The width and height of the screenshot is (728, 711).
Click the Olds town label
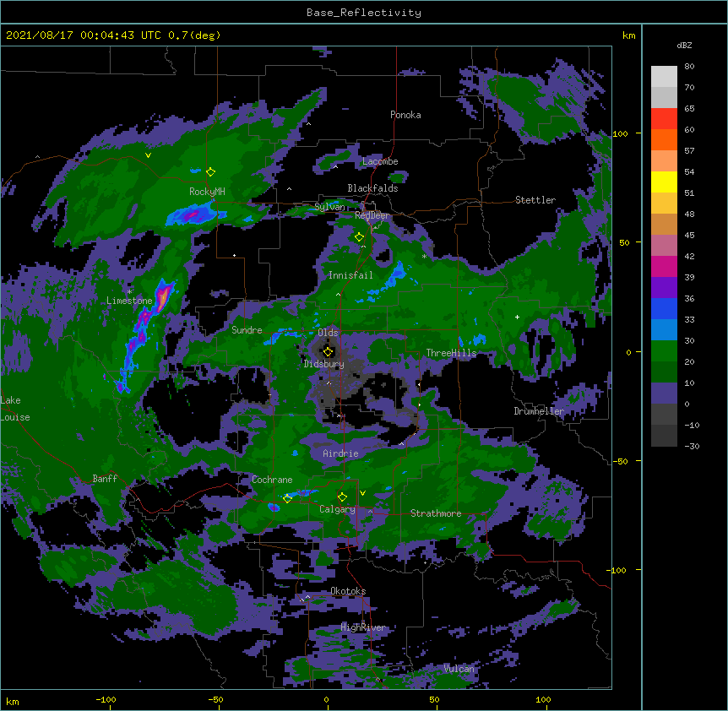[328, 333]
